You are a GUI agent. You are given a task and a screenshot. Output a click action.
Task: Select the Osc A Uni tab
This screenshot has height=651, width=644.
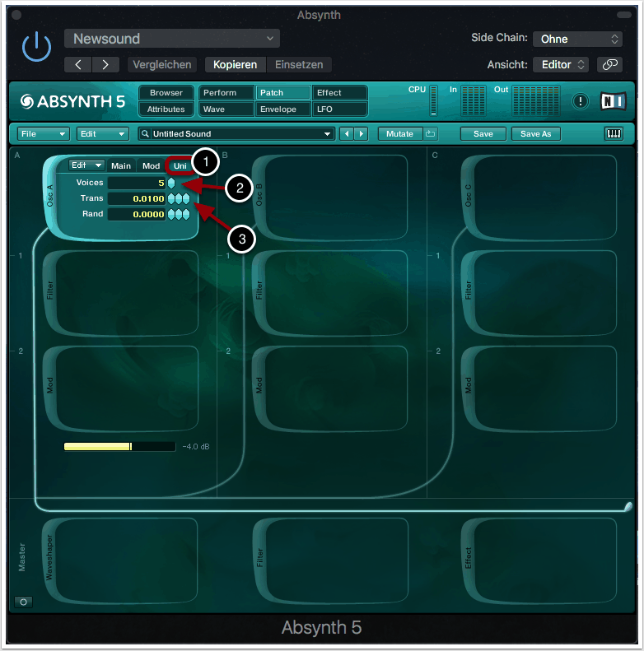180,165
